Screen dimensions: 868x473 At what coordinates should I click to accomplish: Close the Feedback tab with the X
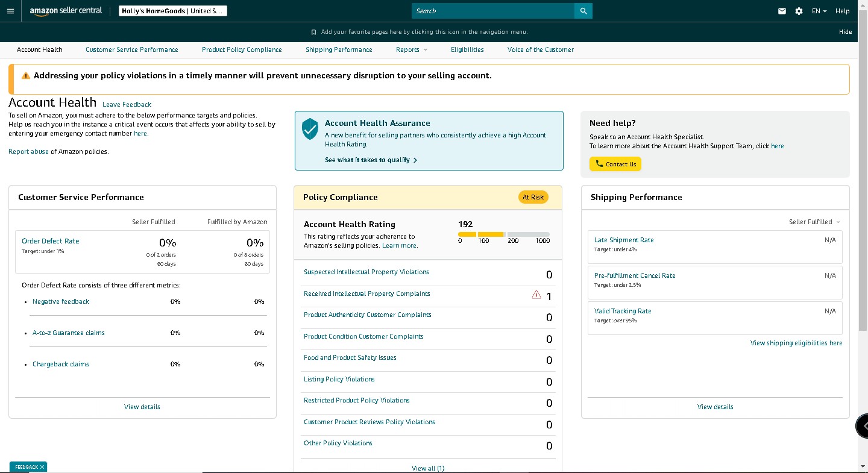(x=42, y=467)
